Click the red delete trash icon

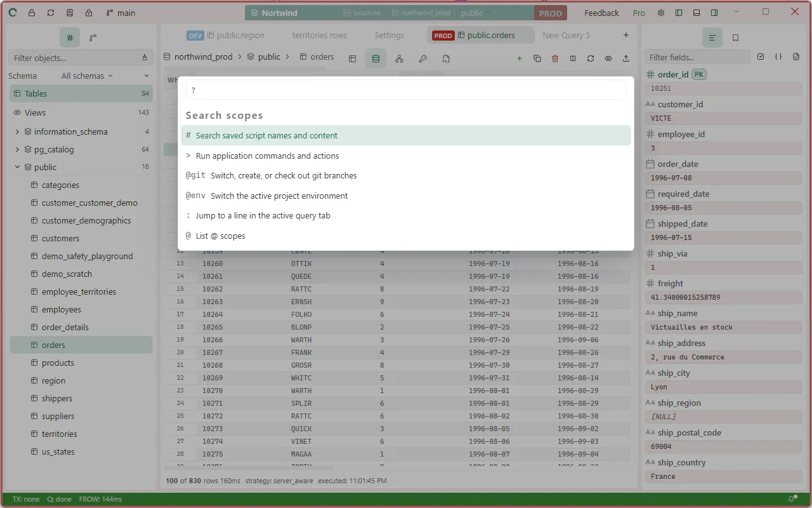pyautogui.click(x=555, y=58)
